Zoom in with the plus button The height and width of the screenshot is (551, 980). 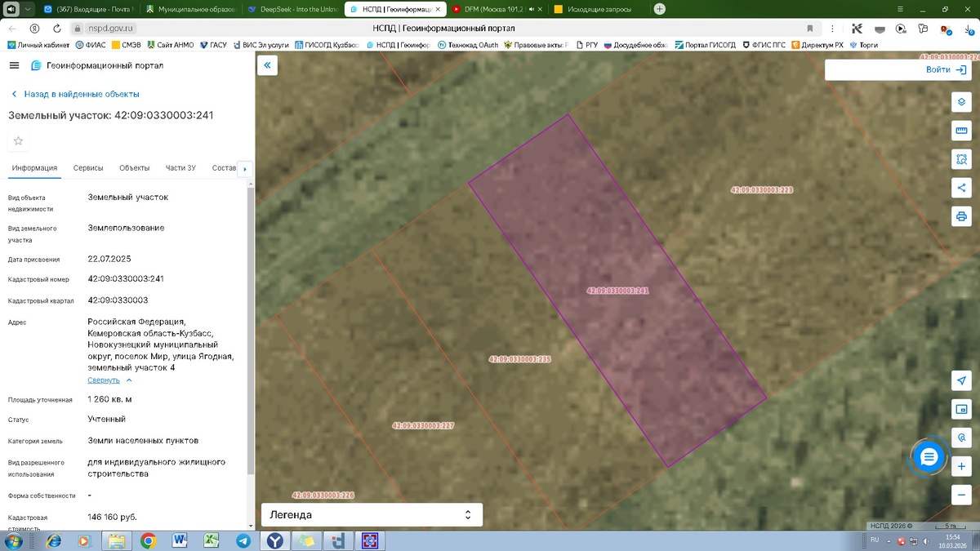coord(961,466)
